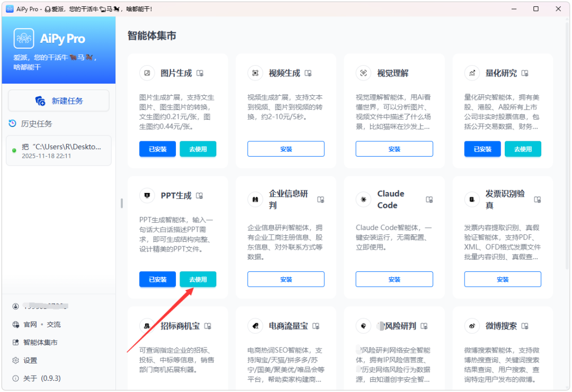Viewport: 572px width, 392px height.
Task: Install the 视频生成 agent
Action: [286, 149]
